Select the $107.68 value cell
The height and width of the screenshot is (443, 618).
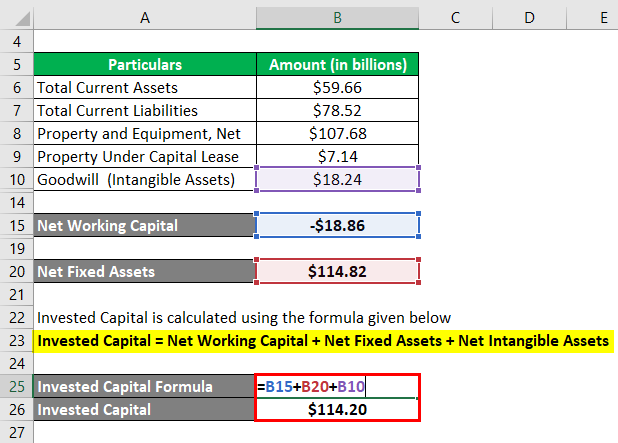(337, 133)
